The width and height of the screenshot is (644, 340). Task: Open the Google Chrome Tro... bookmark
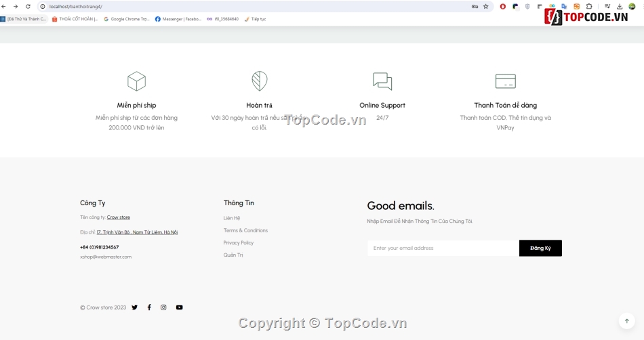tap(127, 19)
